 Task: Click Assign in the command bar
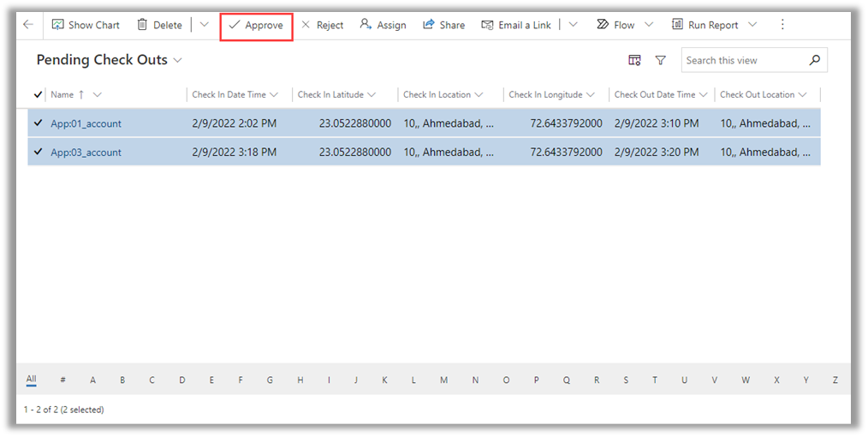click(x=383, y=25)
